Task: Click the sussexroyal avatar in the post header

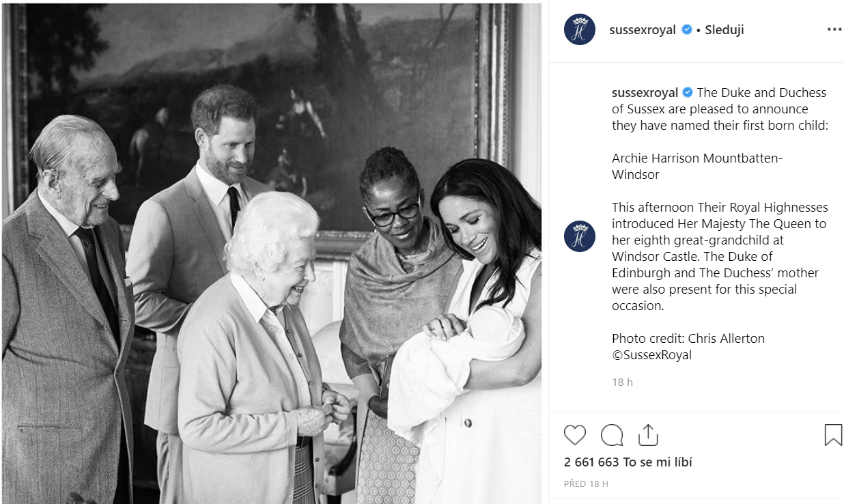Action: pos(580,29)
